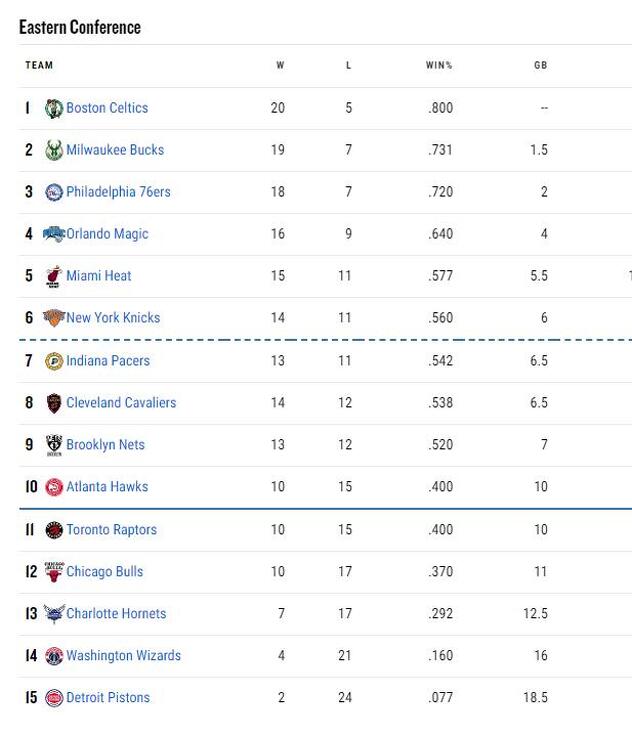The width and height of the screenshot is (632, 734).
Task: Select the Atlanta Hawks logo
Action: point(54,487)
